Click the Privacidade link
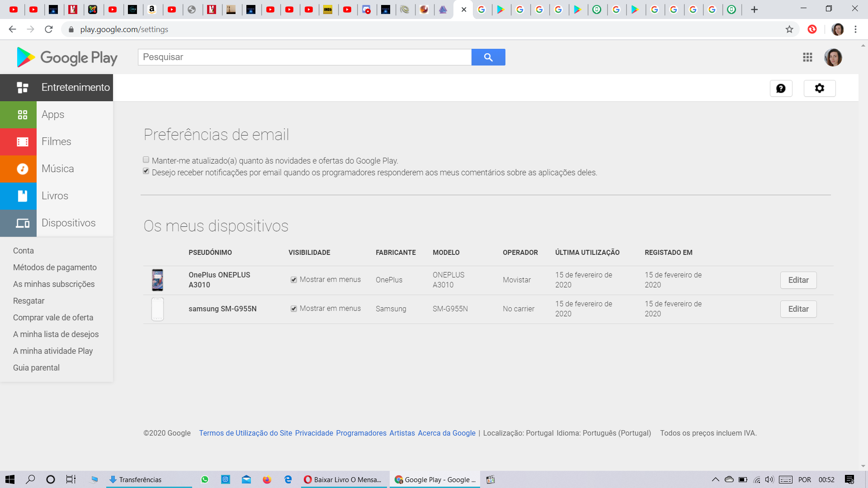Viewport: 868px width, 488px height. tap(314, 433)
